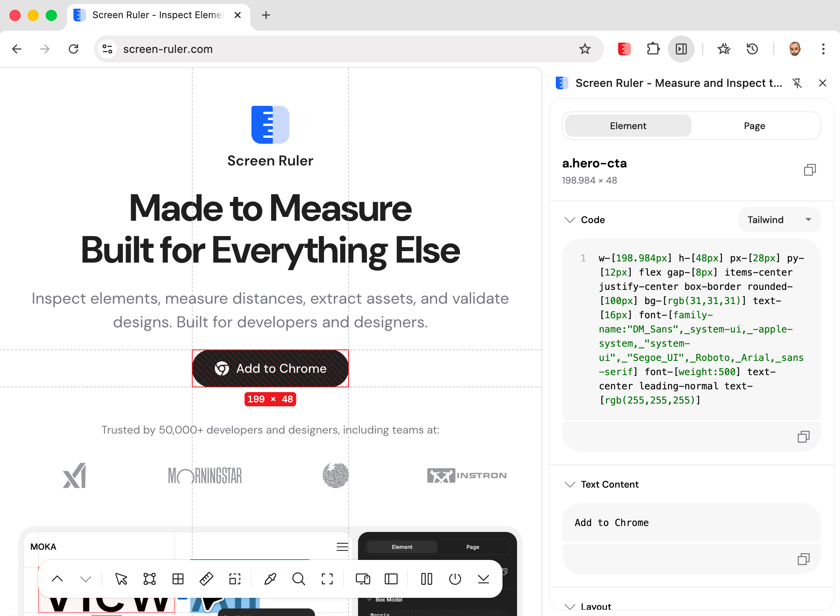Collapse Box Model section in dark preview

click(x=370, y=599)
